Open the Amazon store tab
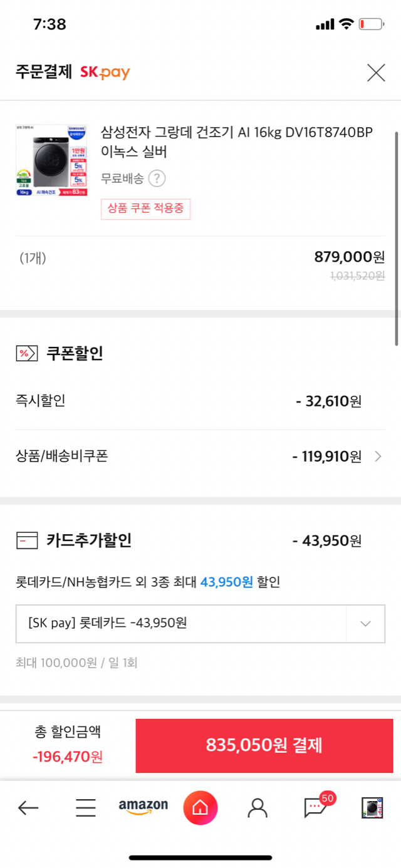Image resolution: width=401 pixels, height=868 pixels. tap(143, 807)
